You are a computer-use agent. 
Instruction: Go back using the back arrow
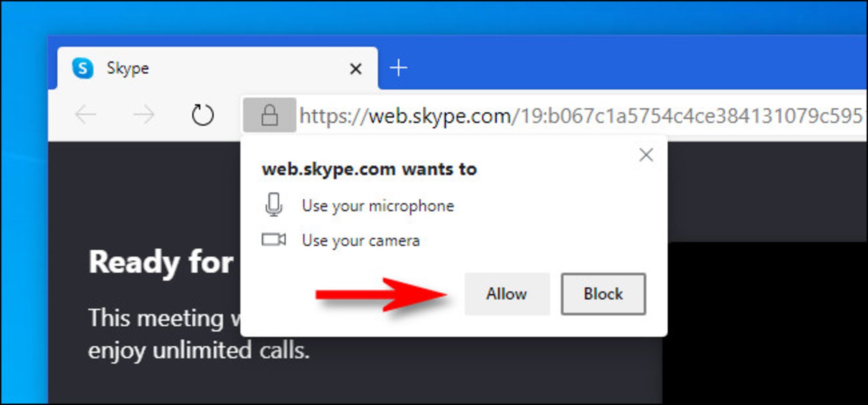tap(85, 115)
